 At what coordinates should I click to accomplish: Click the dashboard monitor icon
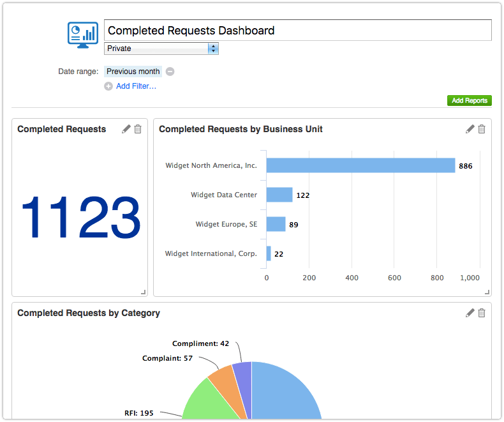pos(83,35)
